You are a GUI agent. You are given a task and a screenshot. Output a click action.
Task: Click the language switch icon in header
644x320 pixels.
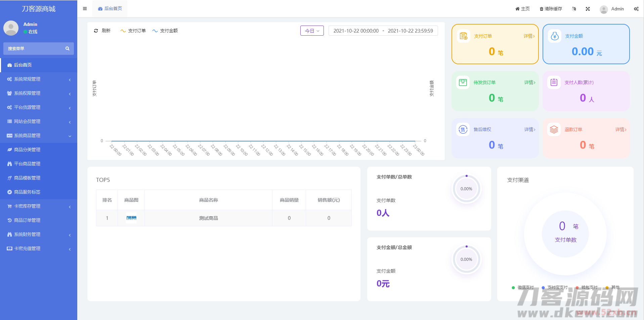pyautogui.click(x=574, y=9)
